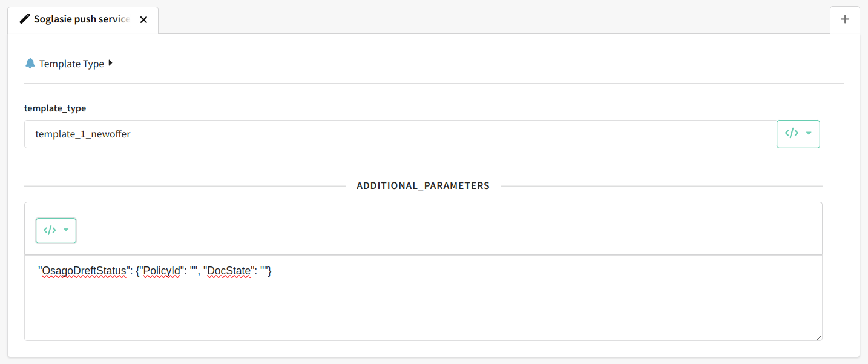Place cursor in the DocState key
The width and height of the screenshot is (868, 364).
point(229,271)
